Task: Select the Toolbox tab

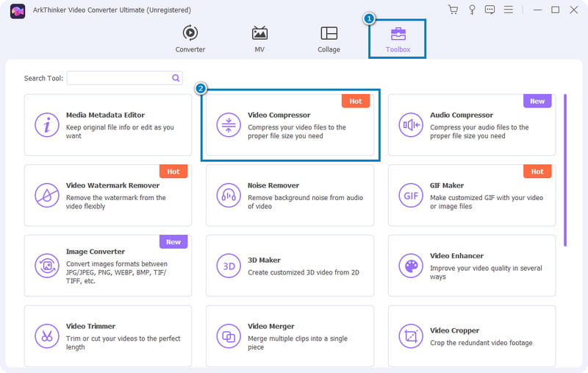Action: [x=398, y=39]
